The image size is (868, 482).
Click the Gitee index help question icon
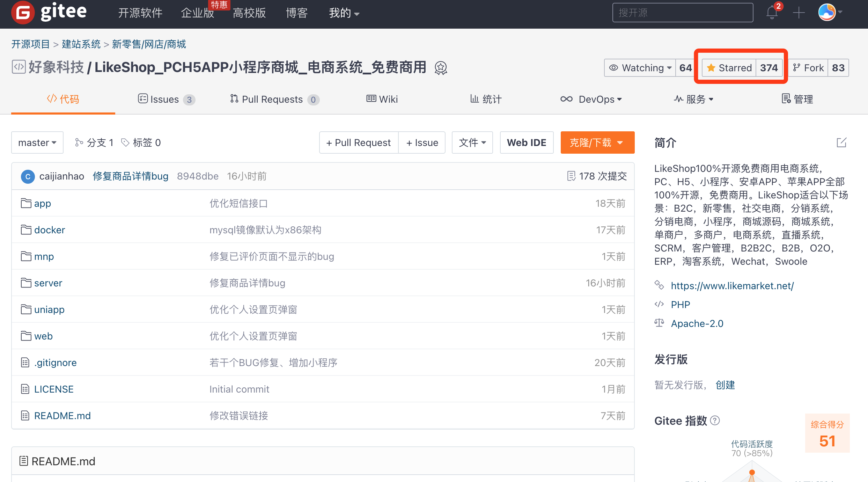[715, 421]
